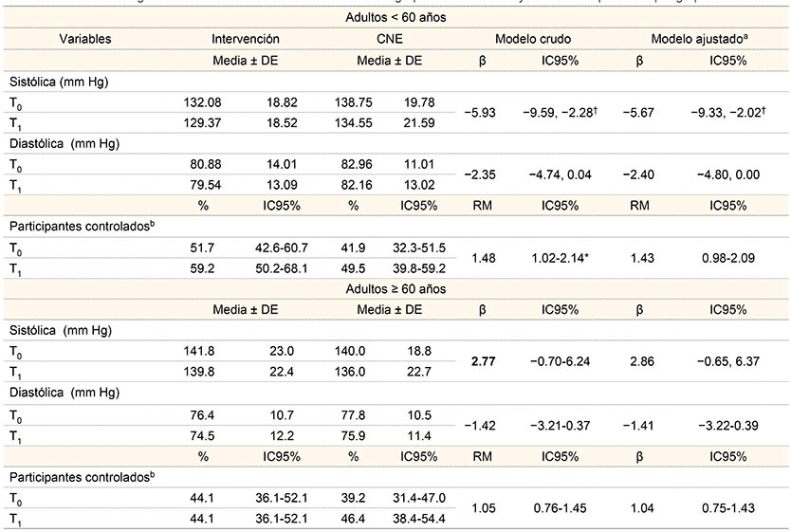
Task: Click the 'Adultos < 60 años' section header
Action: [395, 16]
